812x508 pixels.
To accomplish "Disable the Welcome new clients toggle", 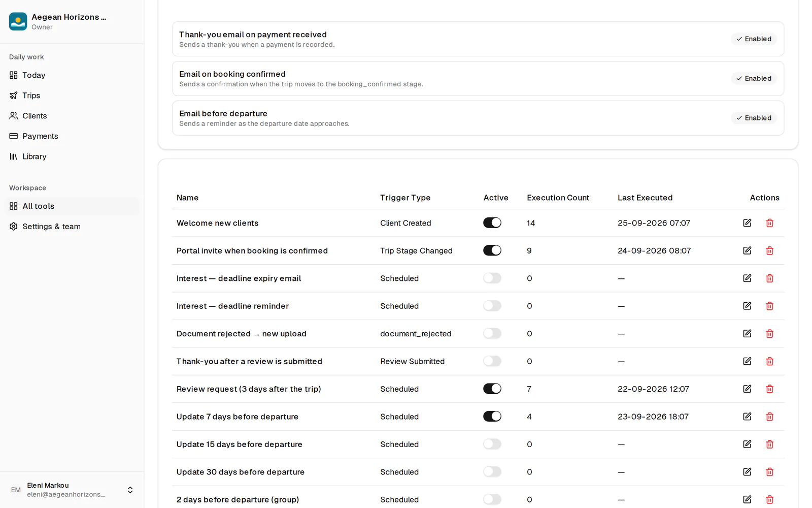I will [x=492, y=223].
